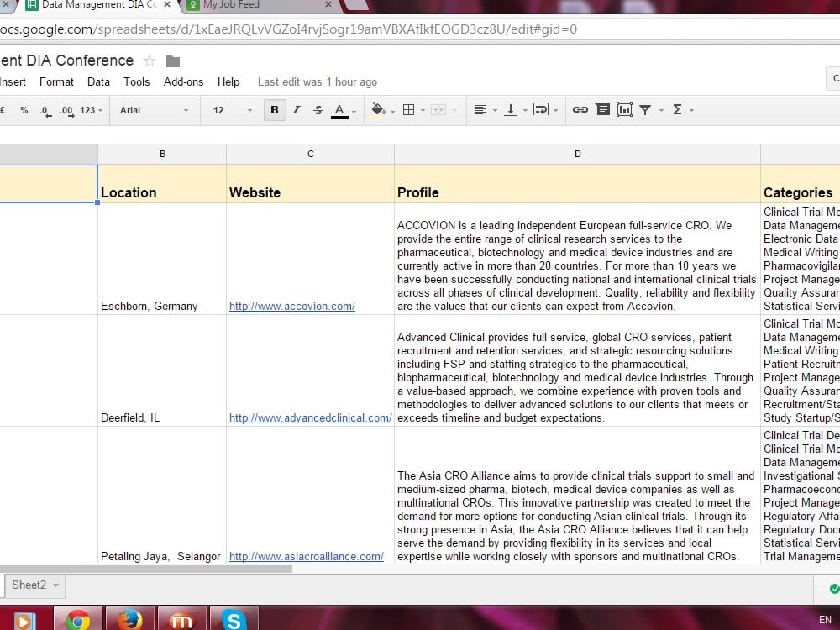Click 'Last edit was 1 hour ago'

tap(318, 82)
